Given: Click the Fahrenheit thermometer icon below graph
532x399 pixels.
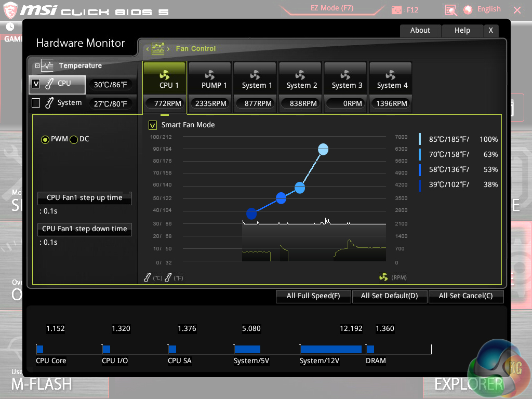Looking at the screenshot, I should [168, 278].
